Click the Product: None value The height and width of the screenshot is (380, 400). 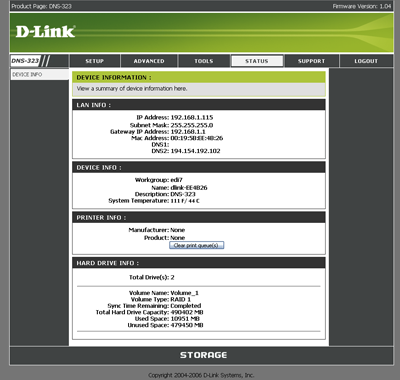(x=178, y=238)
